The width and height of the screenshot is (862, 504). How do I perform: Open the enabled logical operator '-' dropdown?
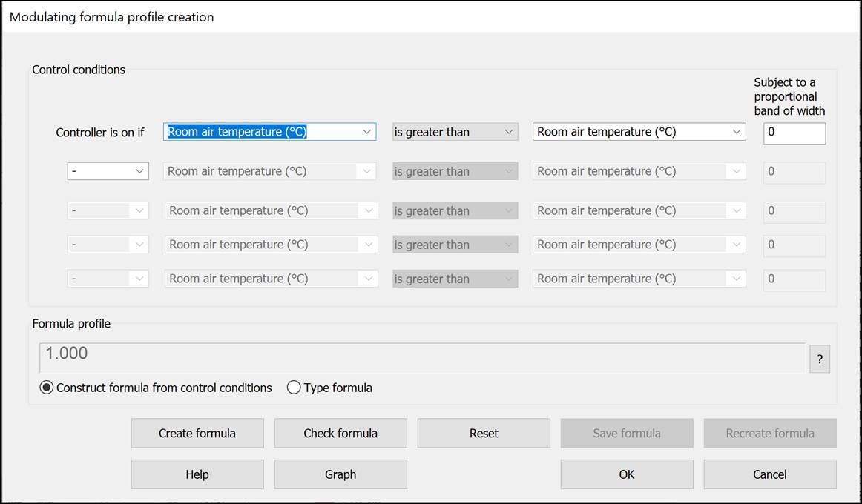coord(108,171)
